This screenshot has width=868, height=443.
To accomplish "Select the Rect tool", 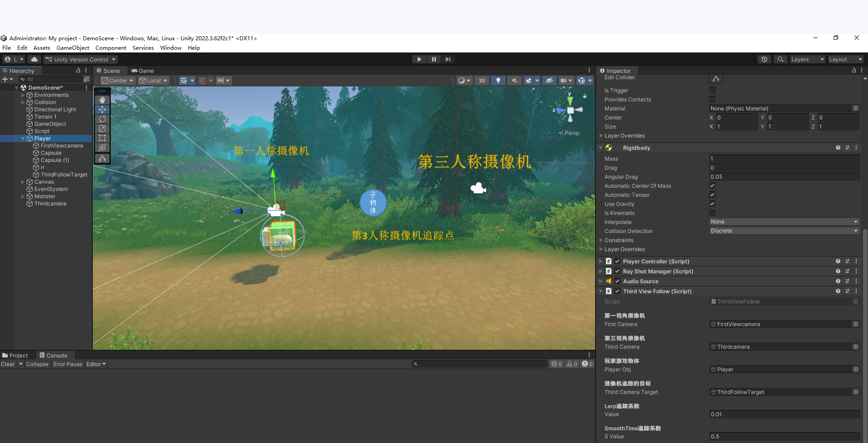I will (x=102, y=138).
